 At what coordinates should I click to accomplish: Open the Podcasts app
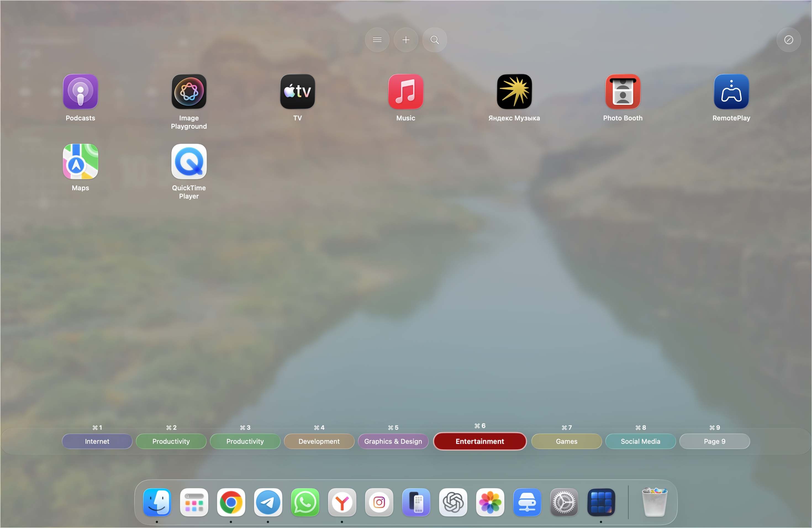pyautogui.click(x=81, y=91)
